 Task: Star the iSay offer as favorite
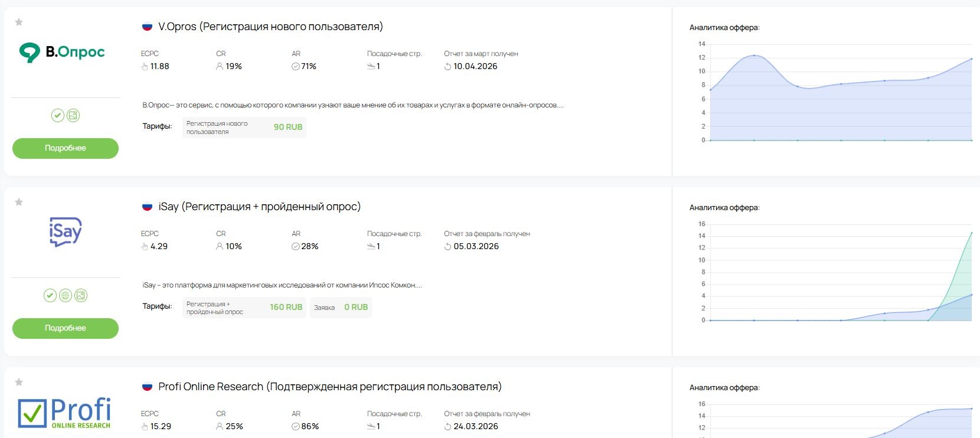coord(19,202)
